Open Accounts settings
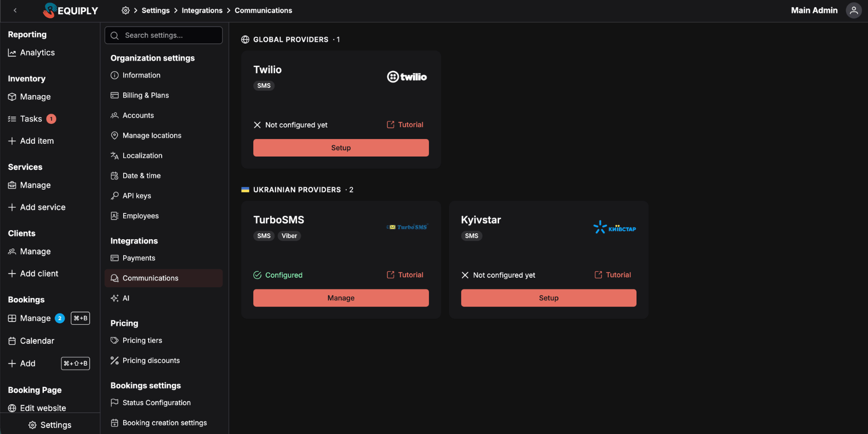This screenshot has width=868, height=434. pyautogui.click(x=163, y=116)
